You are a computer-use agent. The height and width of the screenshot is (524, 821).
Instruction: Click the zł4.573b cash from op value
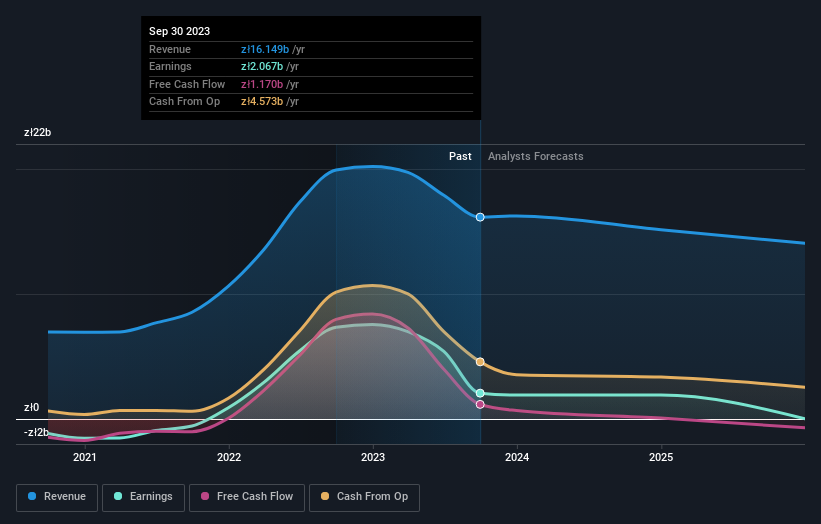[x=262, y=102]
